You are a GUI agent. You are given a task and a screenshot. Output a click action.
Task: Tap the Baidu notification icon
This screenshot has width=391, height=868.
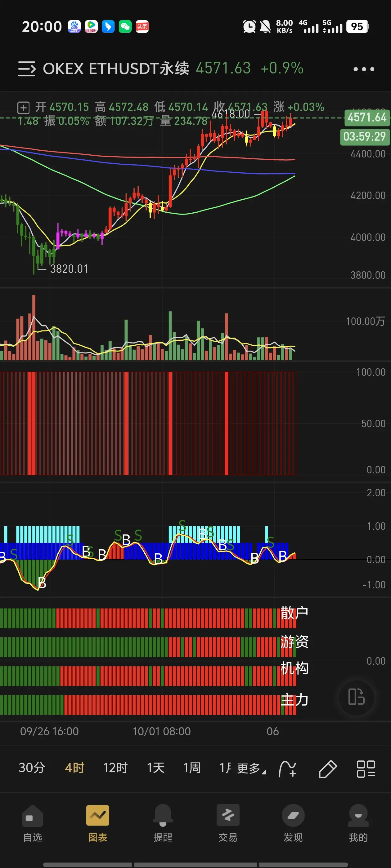74,26
